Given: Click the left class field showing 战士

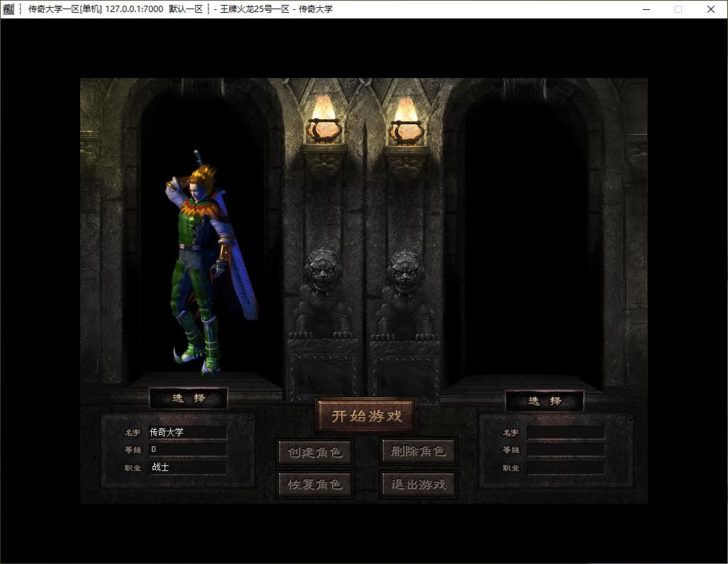Looking at the screenshot, I should point(187,467).
